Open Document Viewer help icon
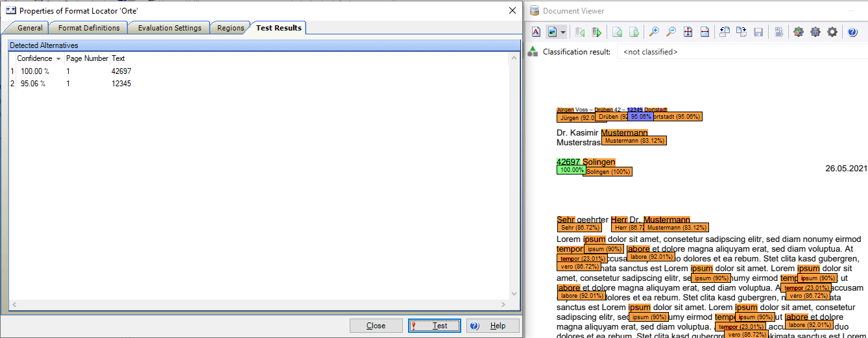This screenshot has height=338, width=868. (853, 32)
